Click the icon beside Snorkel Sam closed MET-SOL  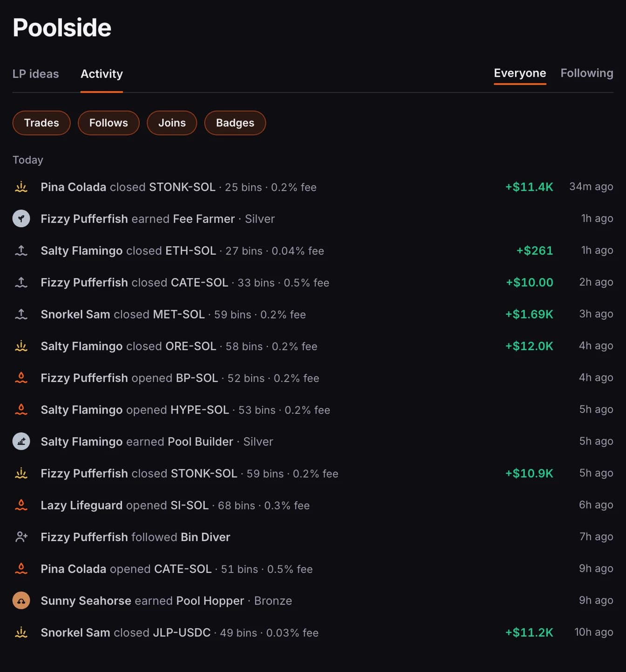pos(21,314)
